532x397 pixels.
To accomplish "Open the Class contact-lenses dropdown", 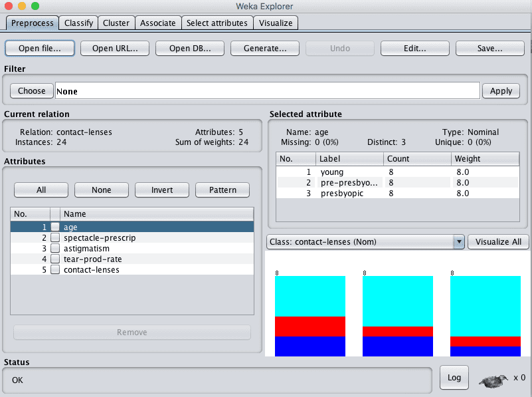I will tap(365, 242).
